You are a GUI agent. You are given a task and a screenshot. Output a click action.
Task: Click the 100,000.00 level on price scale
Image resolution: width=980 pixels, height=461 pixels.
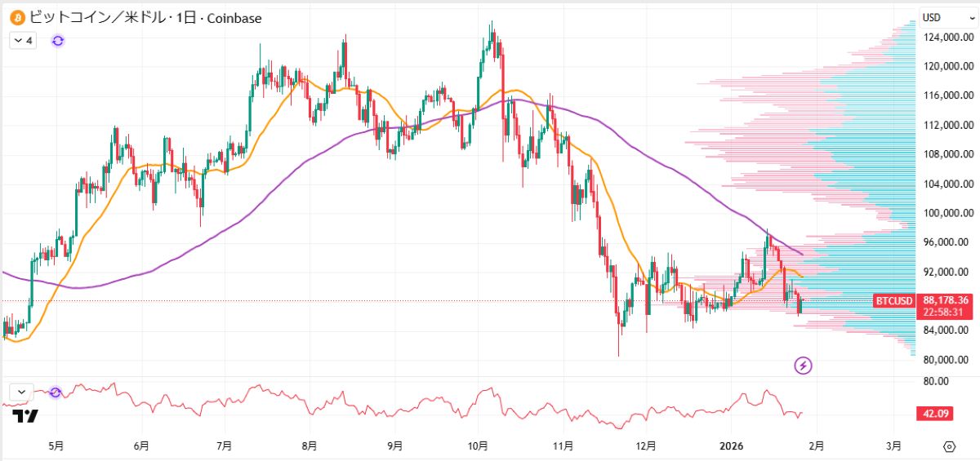945,213
